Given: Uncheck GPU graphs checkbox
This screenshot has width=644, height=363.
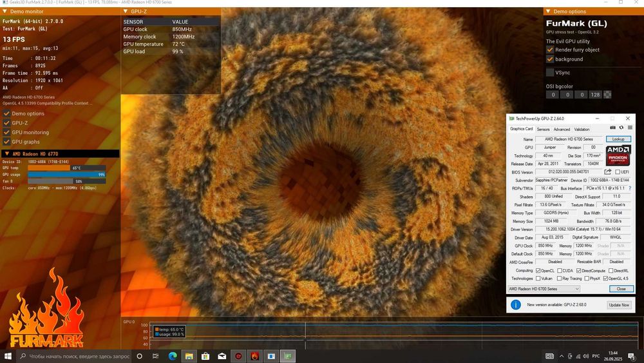Looking at the screenshot, I should pos(6,142).
